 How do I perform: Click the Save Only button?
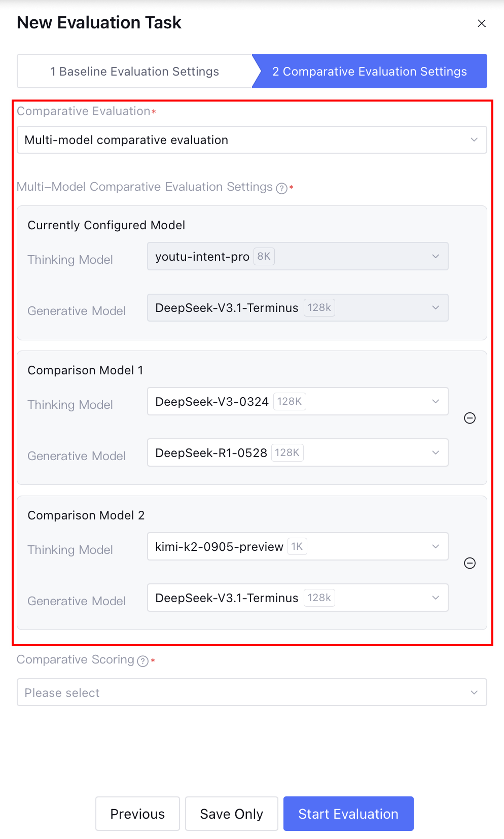pyautogui.click(x=231, y=814)
